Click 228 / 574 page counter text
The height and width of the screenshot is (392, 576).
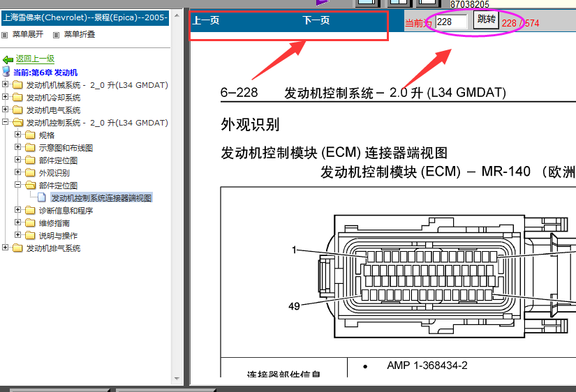(521, 23)
